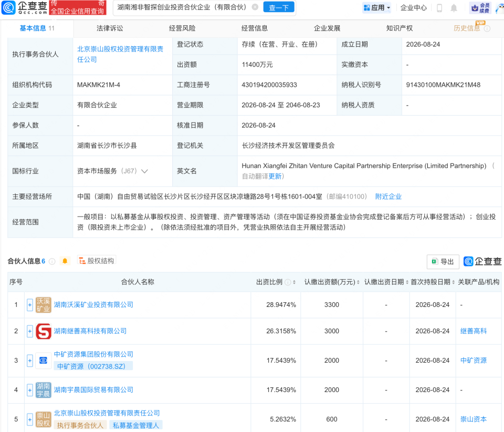Open 湖南继善高科技有限公司 partner link

pyautogui.click(x=90, y=331)
